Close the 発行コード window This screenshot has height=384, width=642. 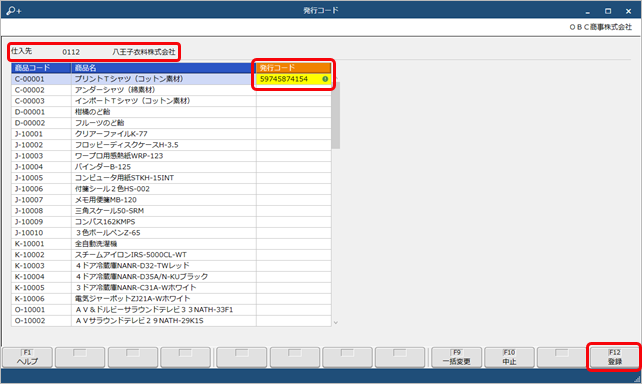click(628, 11)
